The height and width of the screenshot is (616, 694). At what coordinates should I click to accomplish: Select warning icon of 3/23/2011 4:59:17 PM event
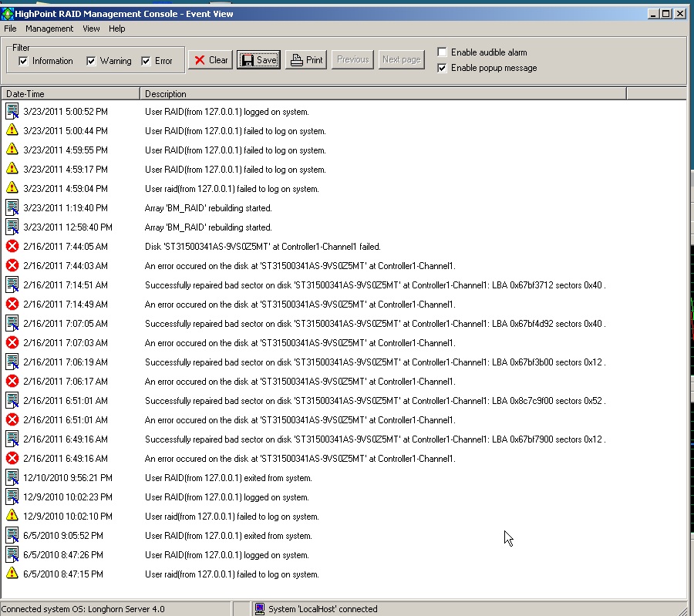coord(12,169)
